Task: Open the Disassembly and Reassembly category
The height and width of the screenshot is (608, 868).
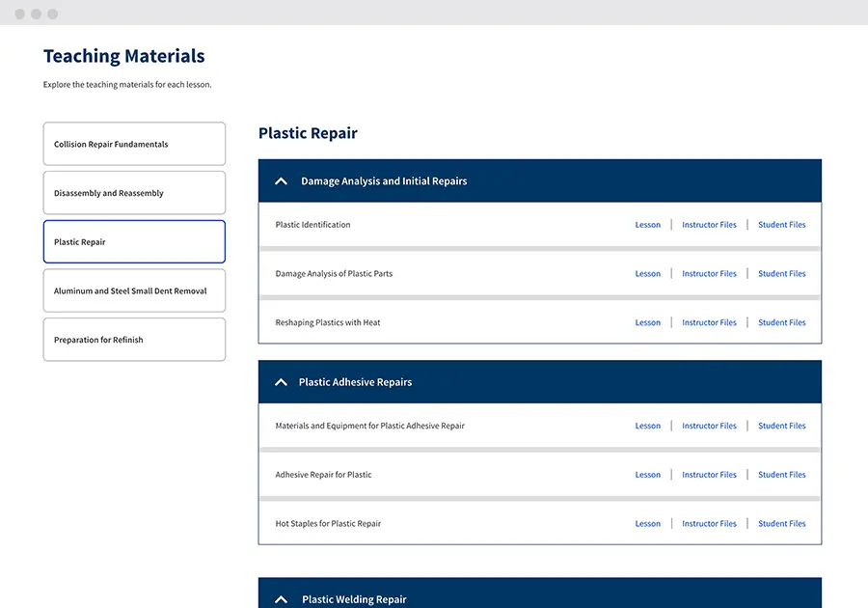Action: point(134,193)
